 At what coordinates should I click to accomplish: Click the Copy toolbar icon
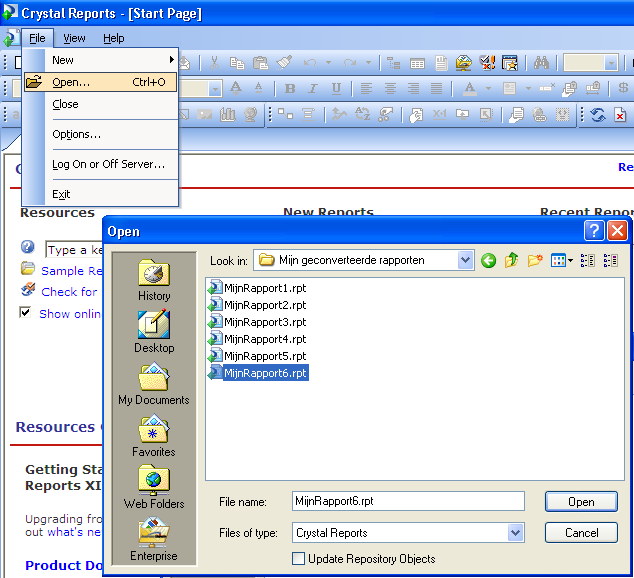click(x=237, y=63)
